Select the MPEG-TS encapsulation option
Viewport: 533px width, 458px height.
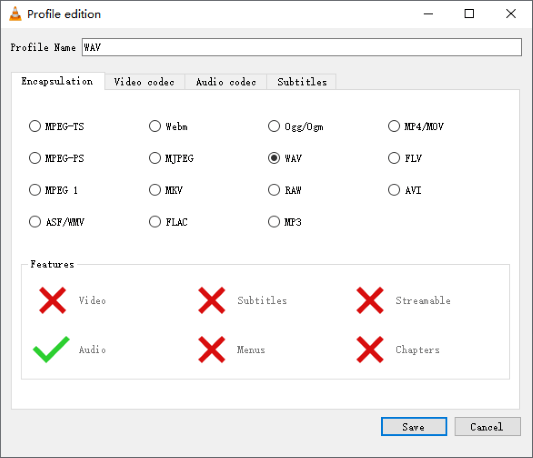pos(56,126)
